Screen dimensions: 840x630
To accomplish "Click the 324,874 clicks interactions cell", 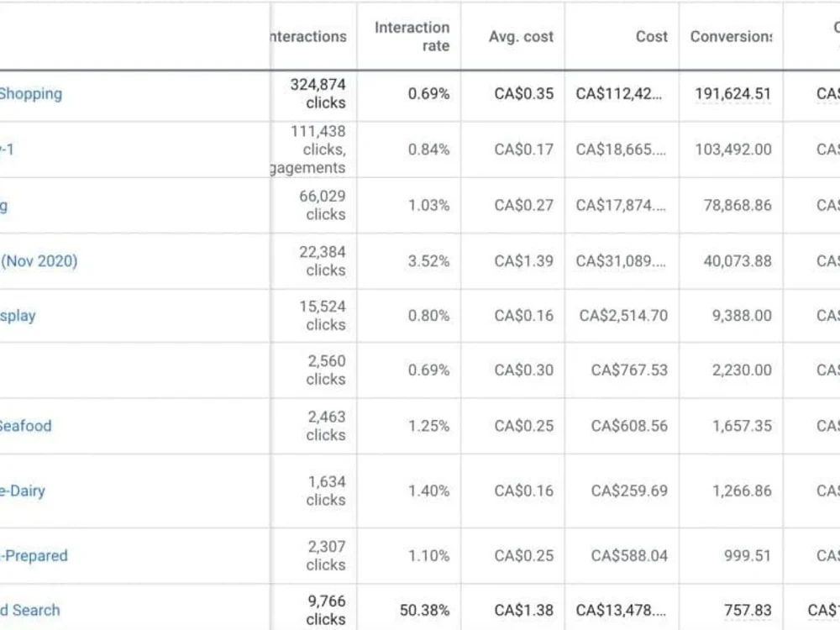I will click(318, 94).
